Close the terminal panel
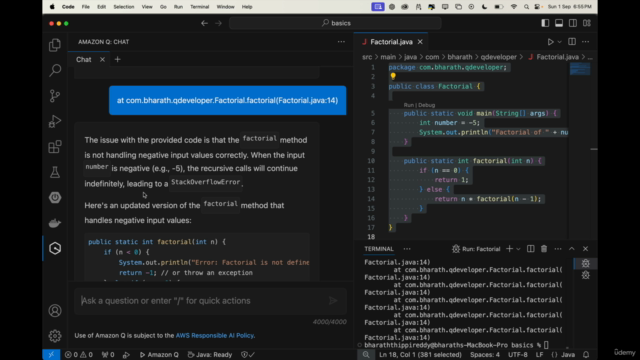640x360 pixels. (585, 249)
